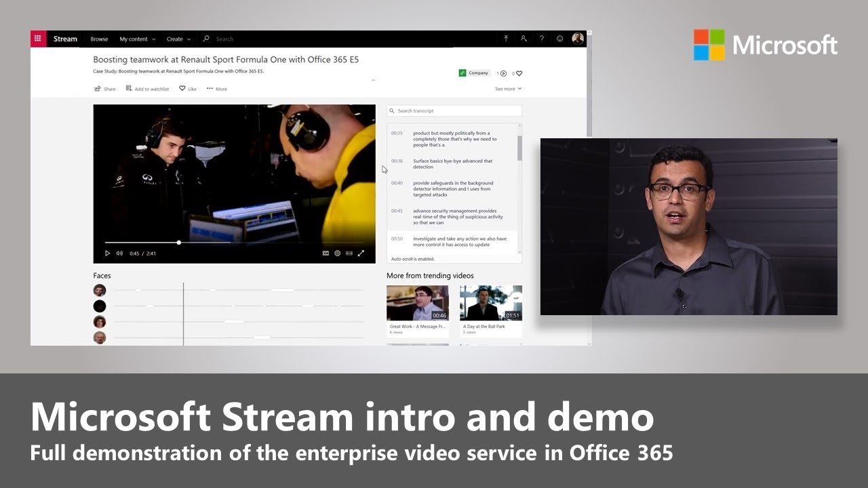Open the player settings gear
Screen dimensions: 868x488
pyautogui.click(x=337, y=253)
